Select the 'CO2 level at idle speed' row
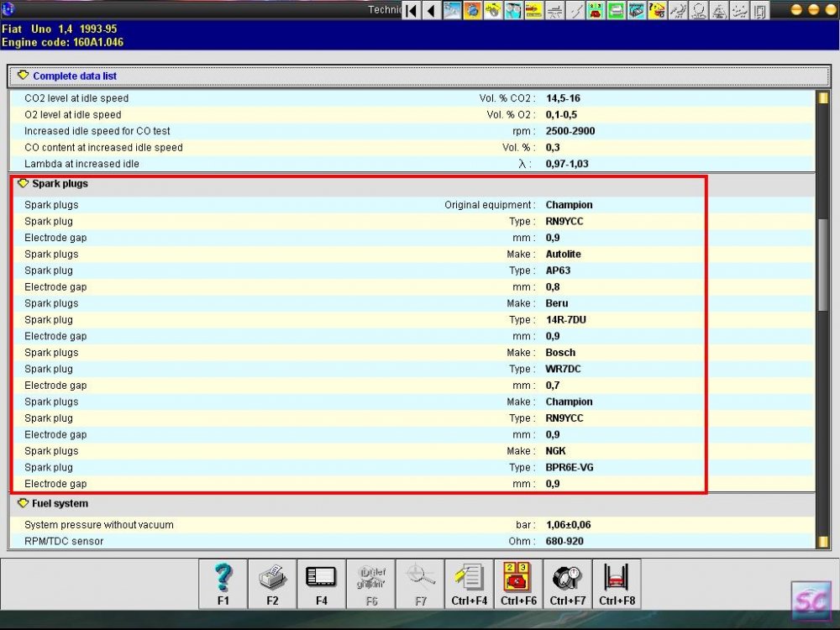This screenshot has height=630, width=840. pos(412,98)
